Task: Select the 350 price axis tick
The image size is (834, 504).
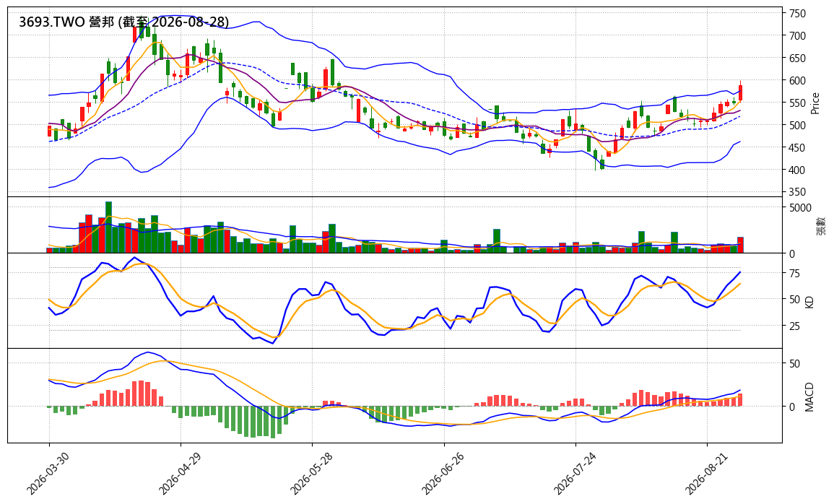Action: click(x=797, y=192)
